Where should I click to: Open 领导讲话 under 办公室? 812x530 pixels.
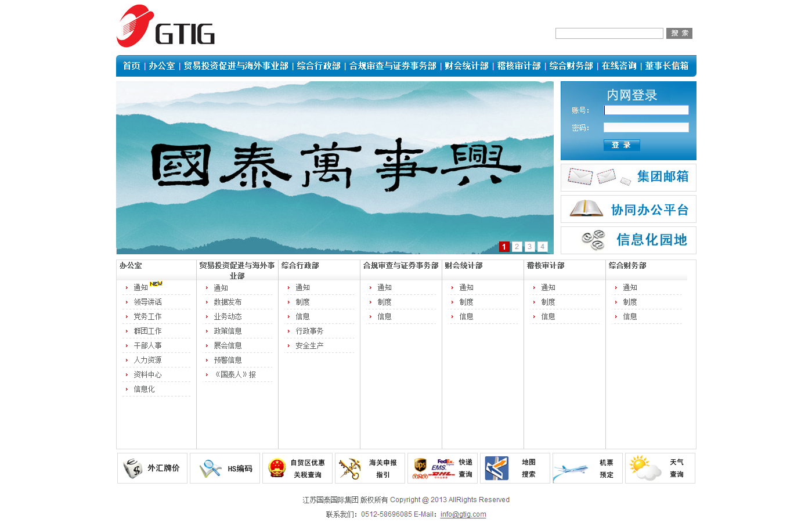(148, 302)
